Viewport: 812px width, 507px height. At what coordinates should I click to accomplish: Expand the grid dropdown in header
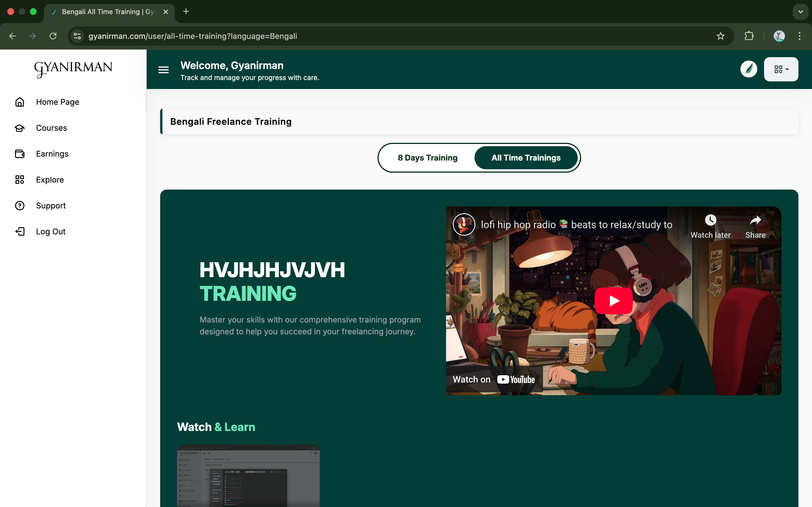[781, 69]
